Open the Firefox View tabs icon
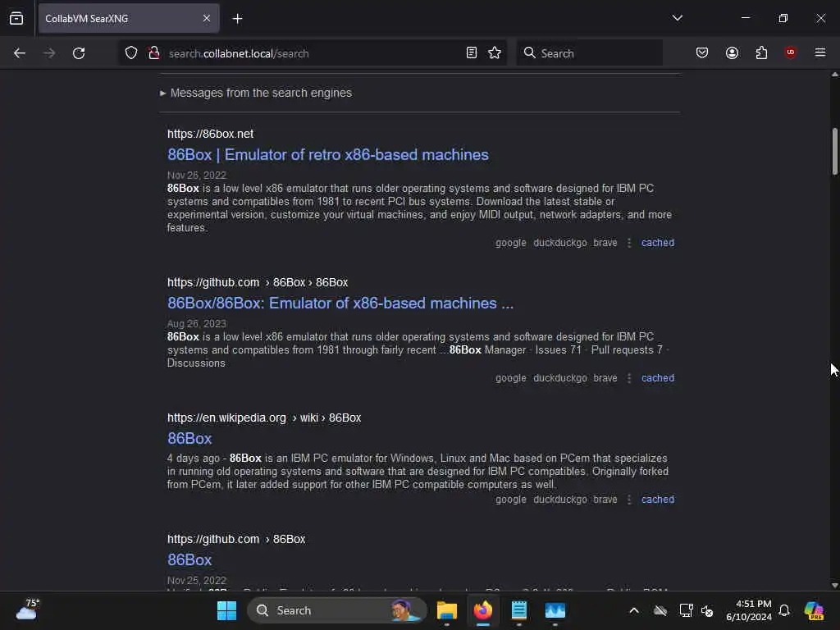Image resolution: width=840 pixels, height=630 pixels. coord(16,18)
